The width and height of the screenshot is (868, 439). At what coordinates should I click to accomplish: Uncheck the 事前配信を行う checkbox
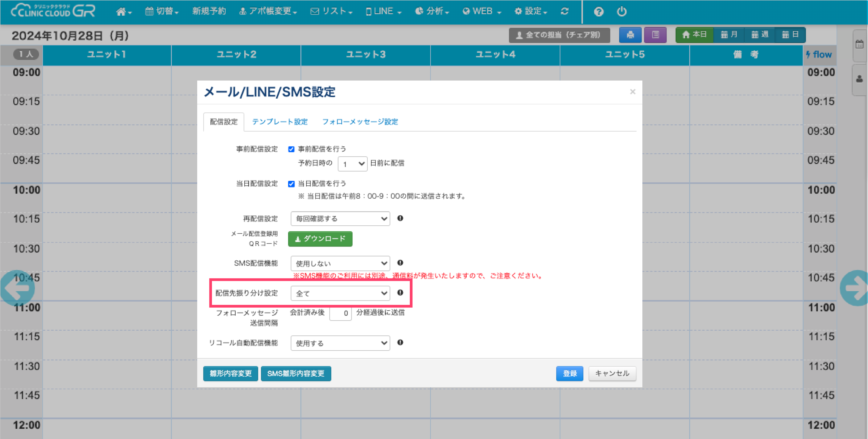292,149
